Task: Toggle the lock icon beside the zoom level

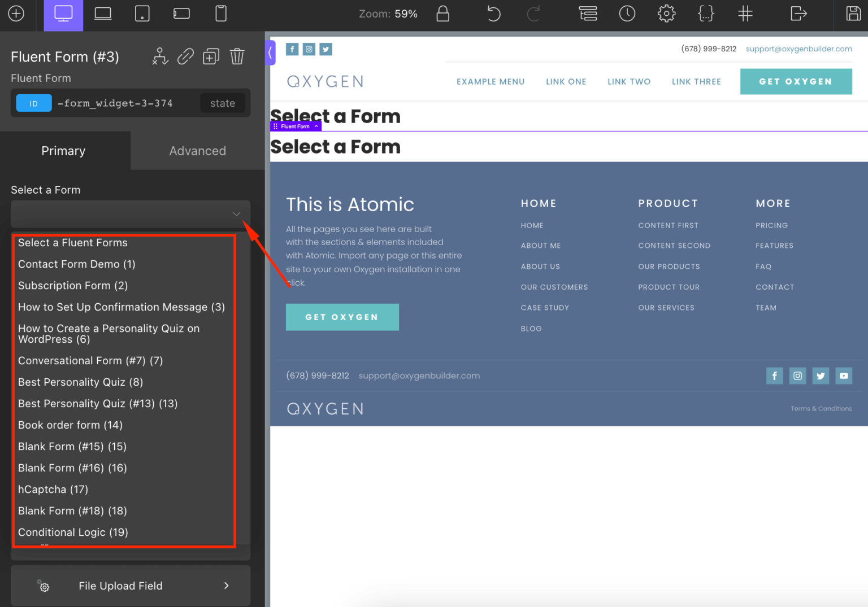Action: pyautogui.click(x=443, y=14)
